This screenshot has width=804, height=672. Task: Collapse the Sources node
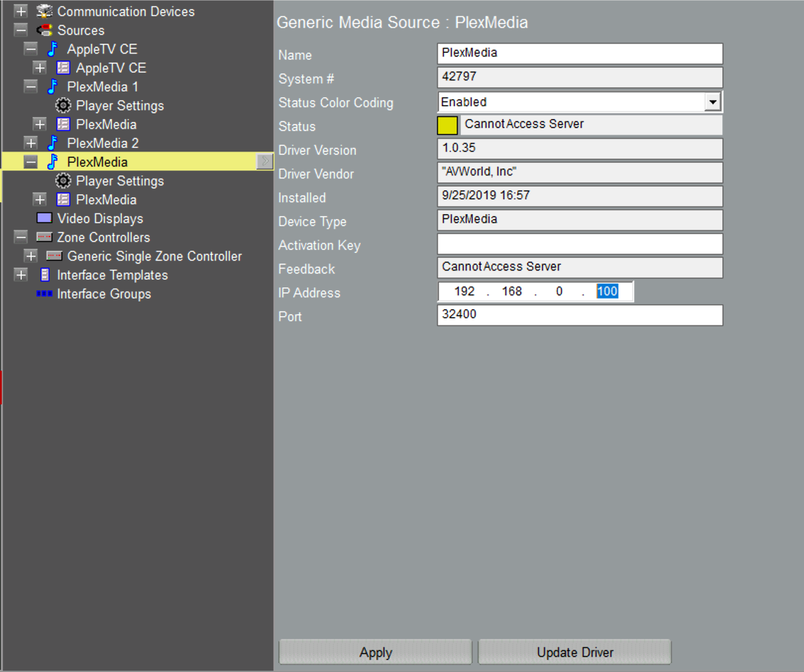point(21,30)
